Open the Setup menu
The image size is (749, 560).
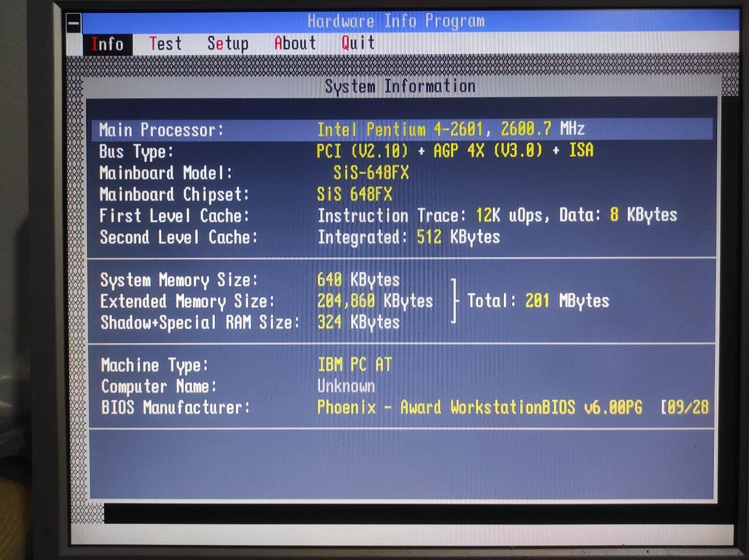228,44
